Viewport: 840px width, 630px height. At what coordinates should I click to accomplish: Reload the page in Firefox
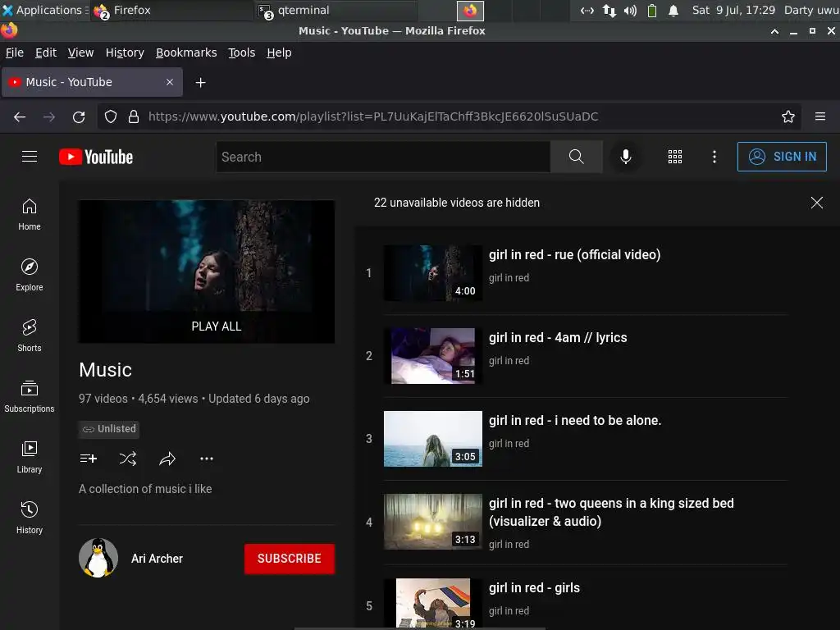(79, 116)
